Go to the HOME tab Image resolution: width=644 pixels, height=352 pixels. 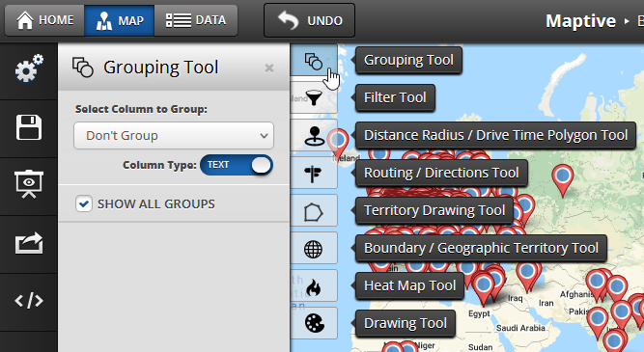[x=44, y=20]
